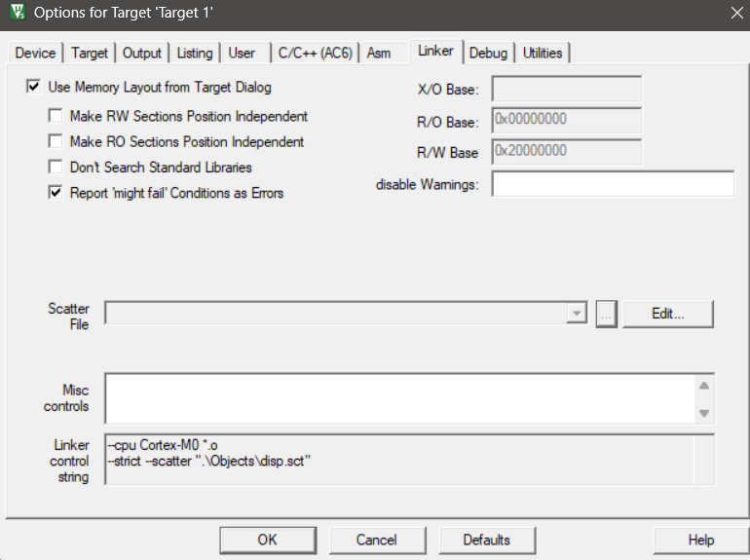Click the Edit... scatter file button
750x560 pixels.
click(668, 314)
